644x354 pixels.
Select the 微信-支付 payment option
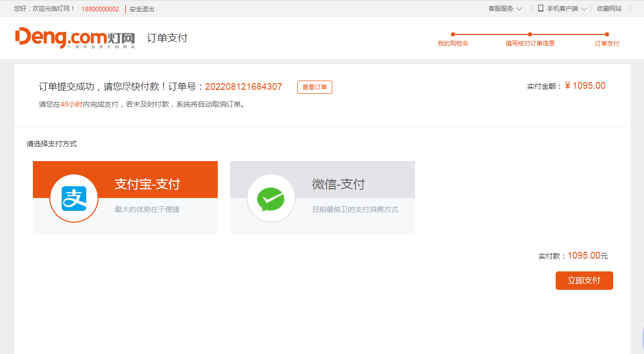click(x=323, y=198)
